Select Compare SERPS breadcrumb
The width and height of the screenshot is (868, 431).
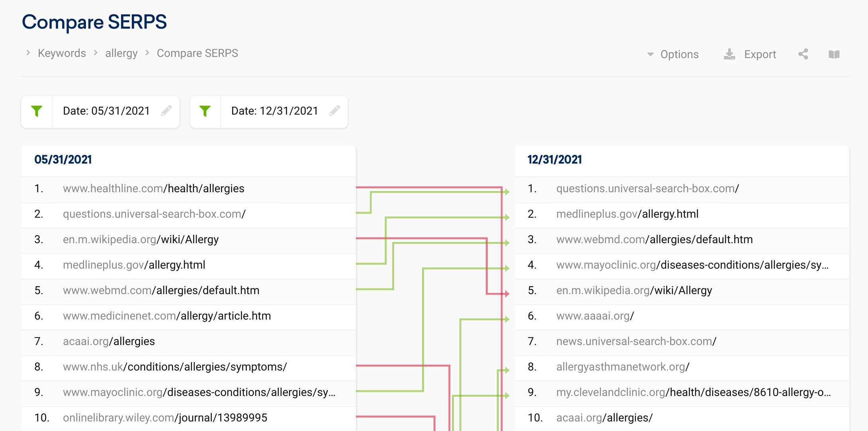click(x=197, y=53)
